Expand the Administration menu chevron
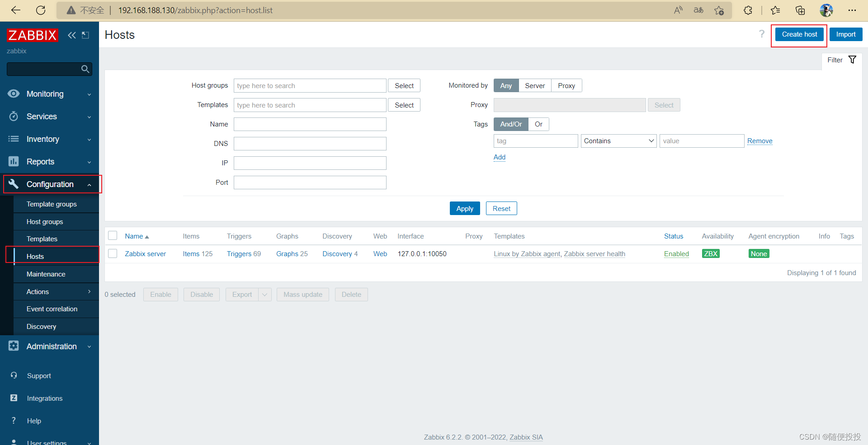868x445 pixels. coord(89,347)
